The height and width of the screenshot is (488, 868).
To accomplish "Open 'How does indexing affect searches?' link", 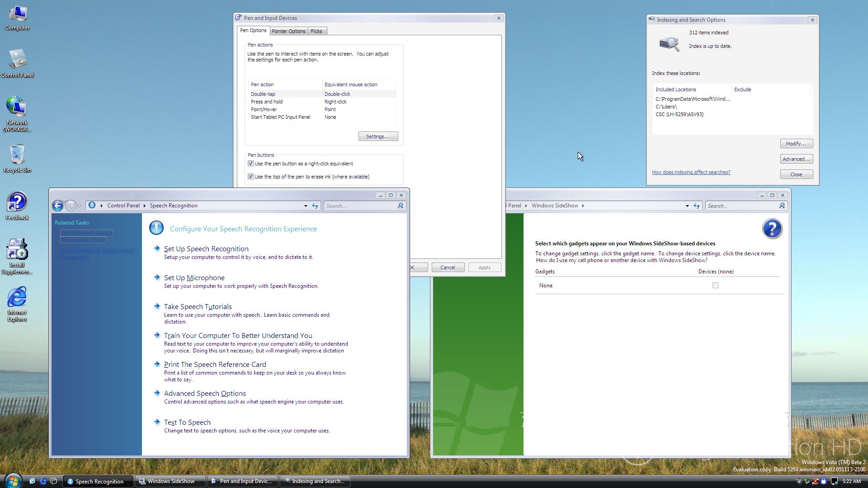I will (691, 172).
